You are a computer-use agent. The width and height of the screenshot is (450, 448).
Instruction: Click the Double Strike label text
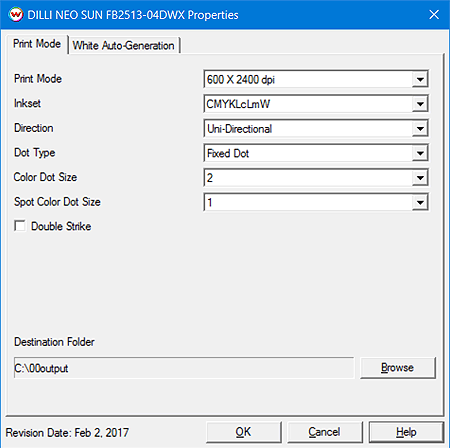(x=61, y=226)
